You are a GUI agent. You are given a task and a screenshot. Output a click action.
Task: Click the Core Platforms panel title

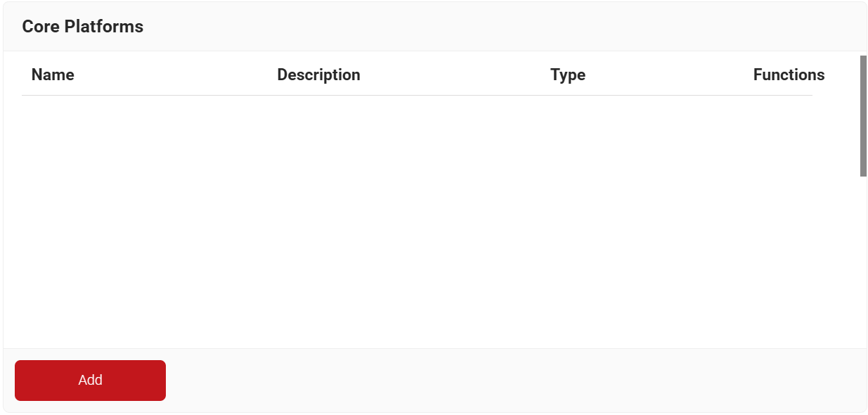pyautogui.click(x=83, y=27)
